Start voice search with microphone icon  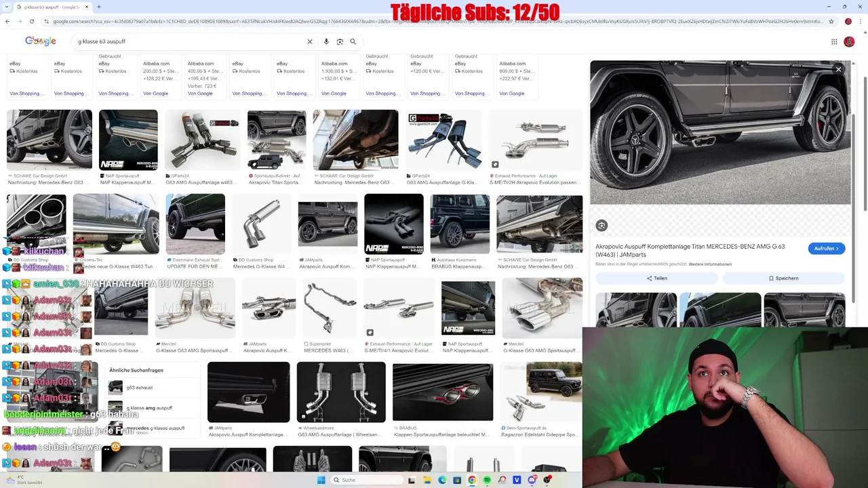pyautogui.click(x=326, y=41)
